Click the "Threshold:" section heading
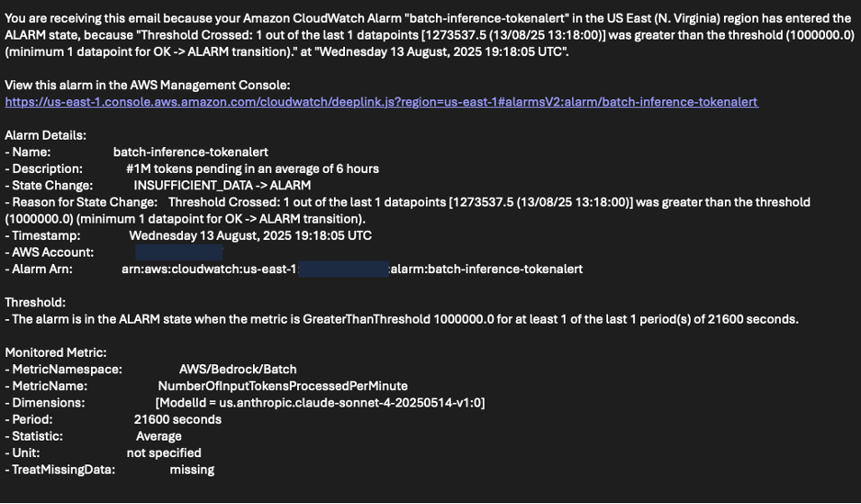 35,302
